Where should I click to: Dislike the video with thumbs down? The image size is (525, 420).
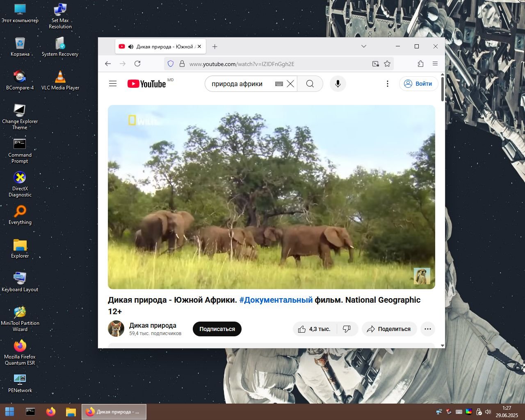click(347, 329)
